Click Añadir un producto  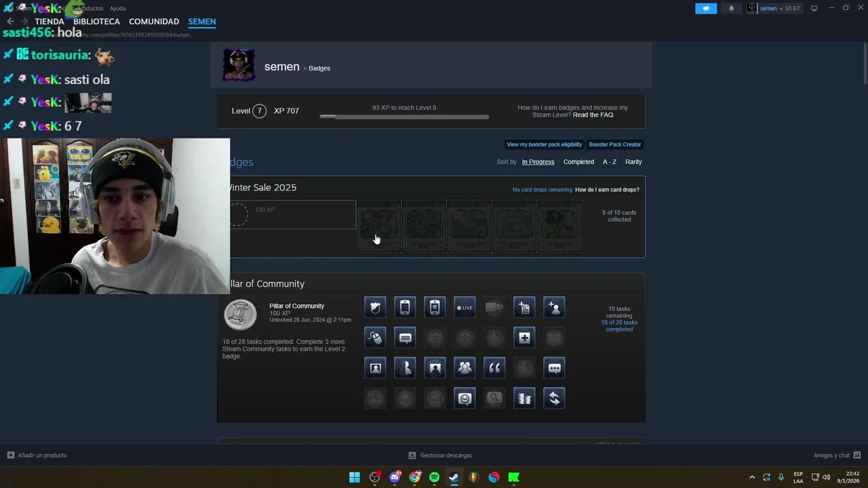point(37,455)
